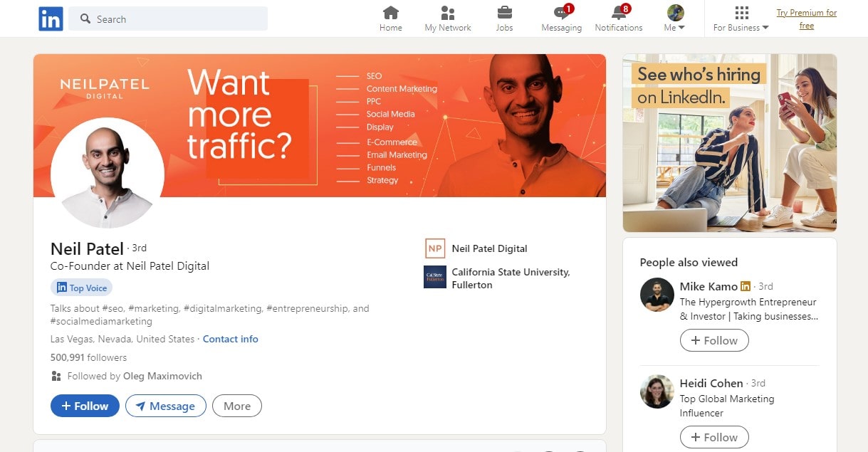This screenshot has height=452, width=868.
Task: Select the Home nav label
Action: [x=391, y=28]
